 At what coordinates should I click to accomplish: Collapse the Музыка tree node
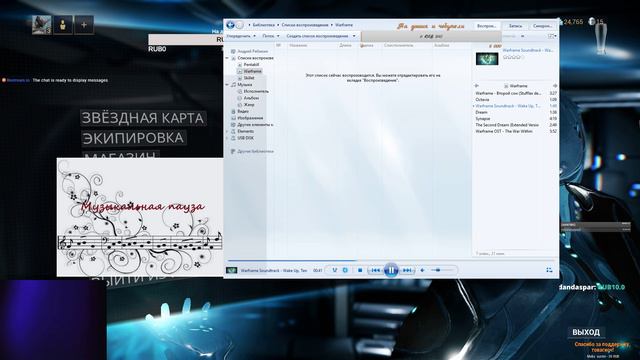point(227,84)
